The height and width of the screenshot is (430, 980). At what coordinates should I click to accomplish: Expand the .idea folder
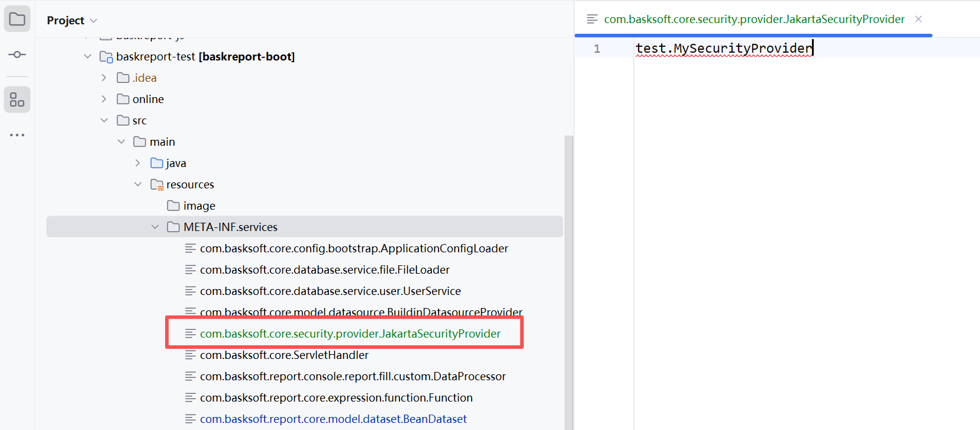[104, 78]
